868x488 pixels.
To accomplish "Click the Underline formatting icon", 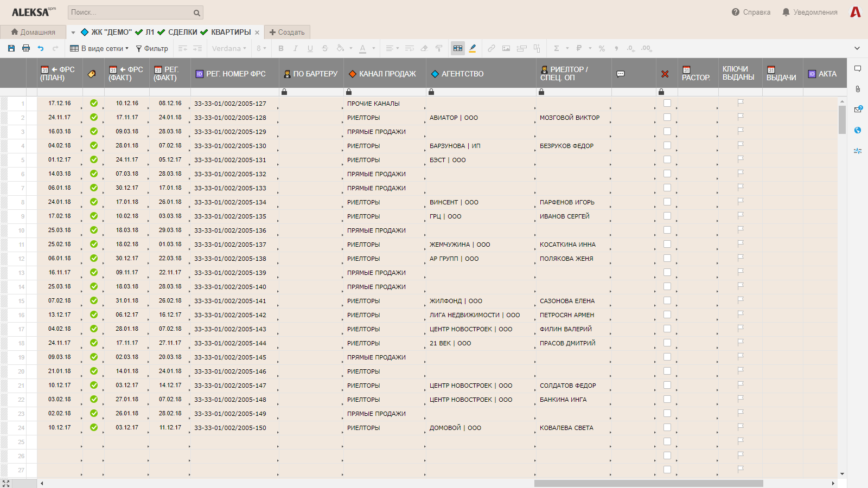I will [x=310, y=48].
